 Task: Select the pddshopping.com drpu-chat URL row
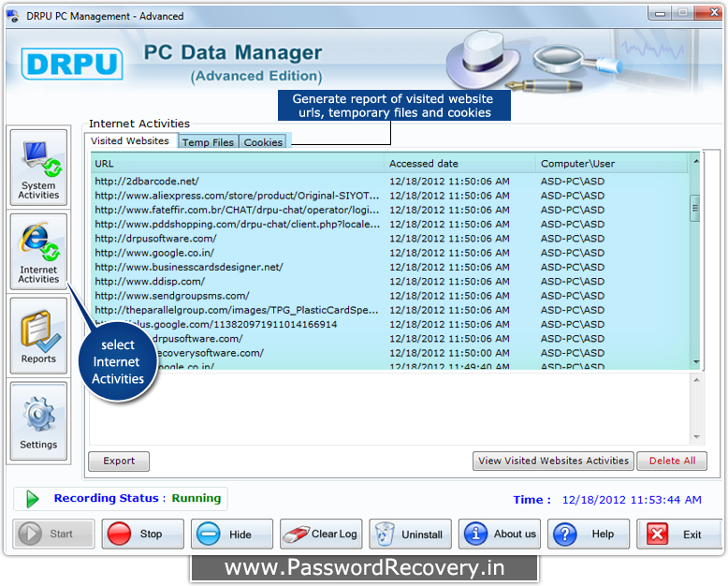390,225
